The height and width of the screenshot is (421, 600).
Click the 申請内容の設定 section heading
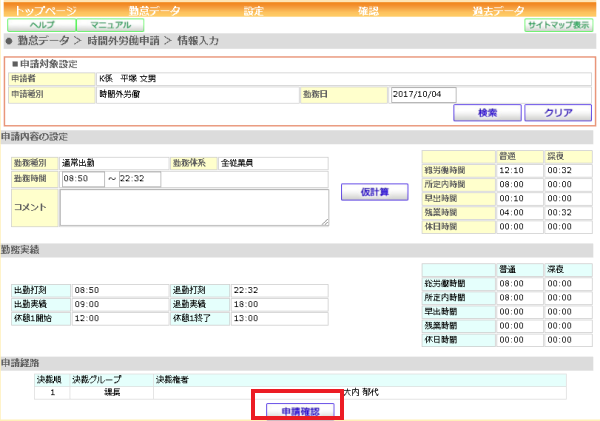click(x=35, y=137)
